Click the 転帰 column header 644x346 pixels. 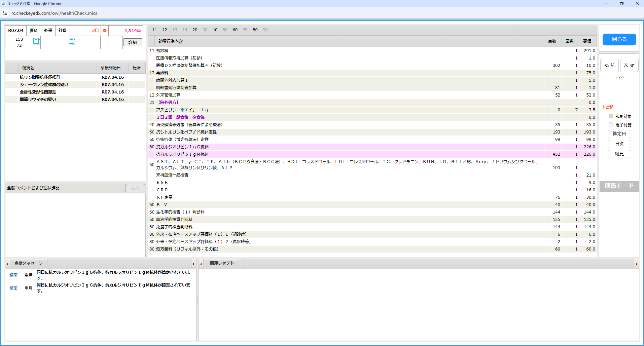[x=137, y=68]
